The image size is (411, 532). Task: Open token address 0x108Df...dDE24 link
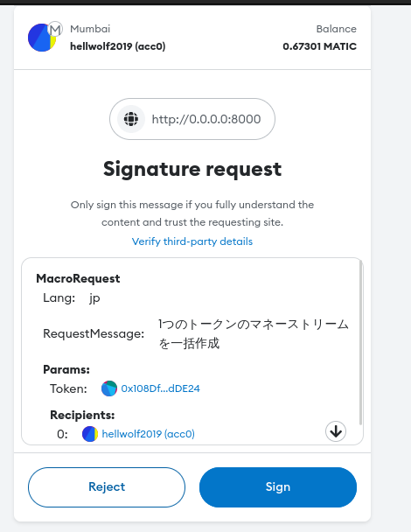[160, 388]
